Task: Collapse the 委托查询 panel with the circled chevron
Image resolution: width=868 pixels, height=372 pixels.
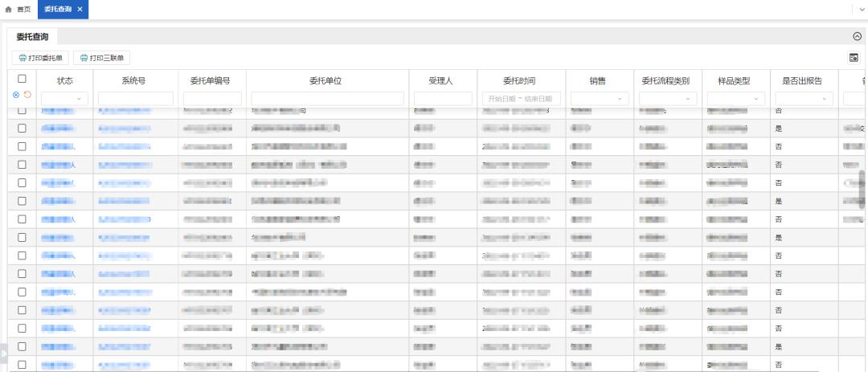Action: coord(856,37)
